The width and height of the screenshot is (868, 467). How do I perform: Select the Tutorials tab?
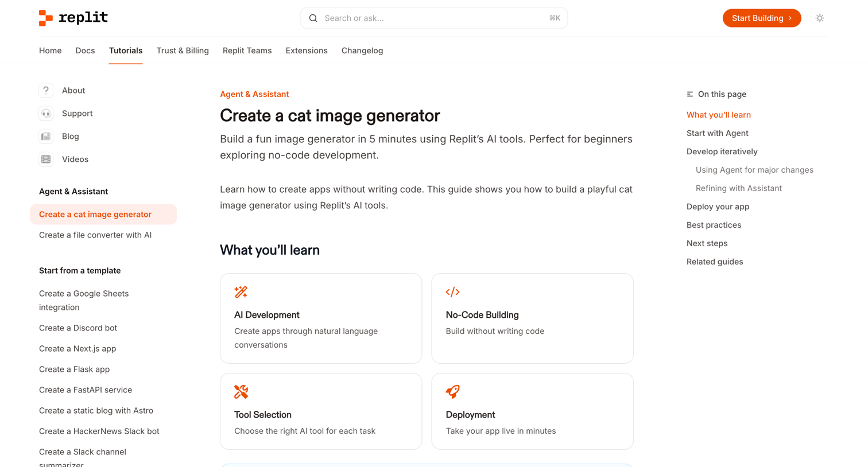(126, 50)
